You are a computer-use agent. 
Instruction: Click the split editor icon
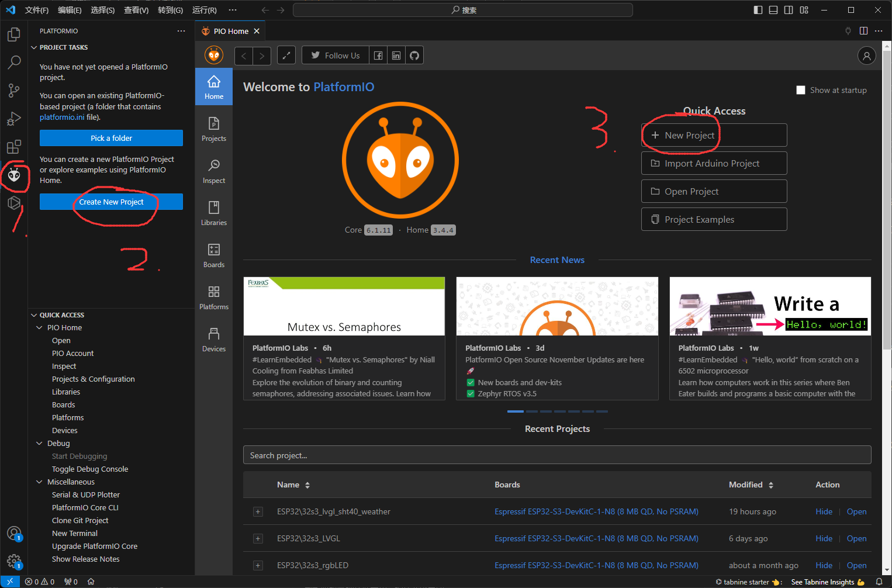tap(863, 31)
